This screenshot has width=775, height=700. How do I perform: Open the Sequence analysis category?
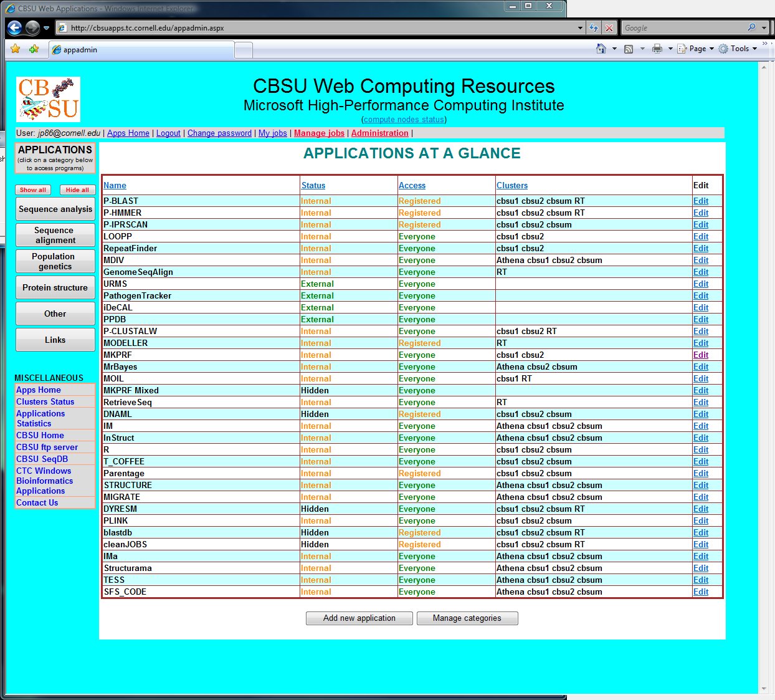click(55, 209)
